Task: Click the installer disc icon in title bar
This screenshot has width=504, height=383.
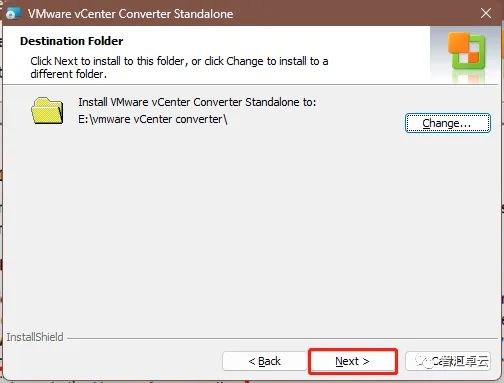Action: point(13,13)
